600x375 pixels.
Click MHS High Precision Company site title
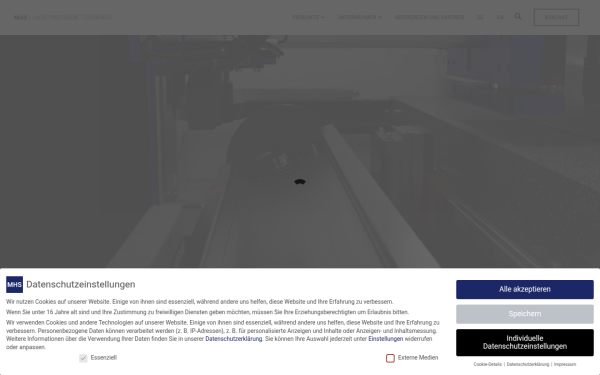click(x=63, y=18)
